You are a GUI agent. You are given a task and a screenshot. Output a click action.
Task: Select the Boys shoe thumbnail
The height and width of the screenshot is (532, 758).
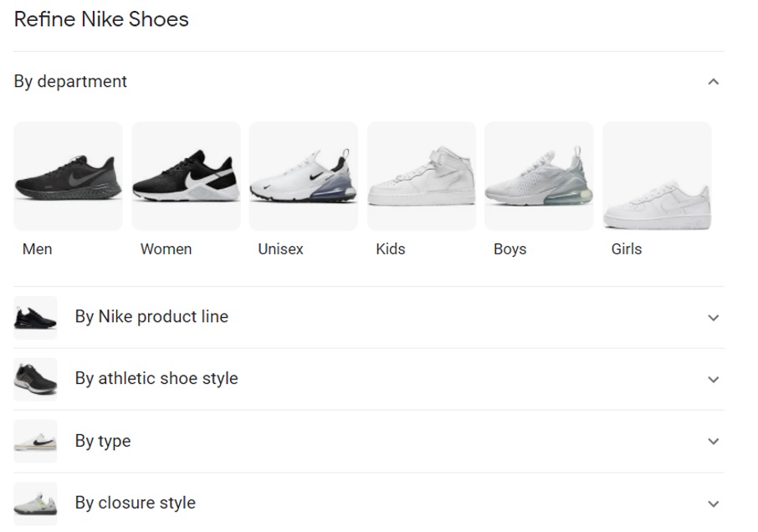tap(539, 176)
